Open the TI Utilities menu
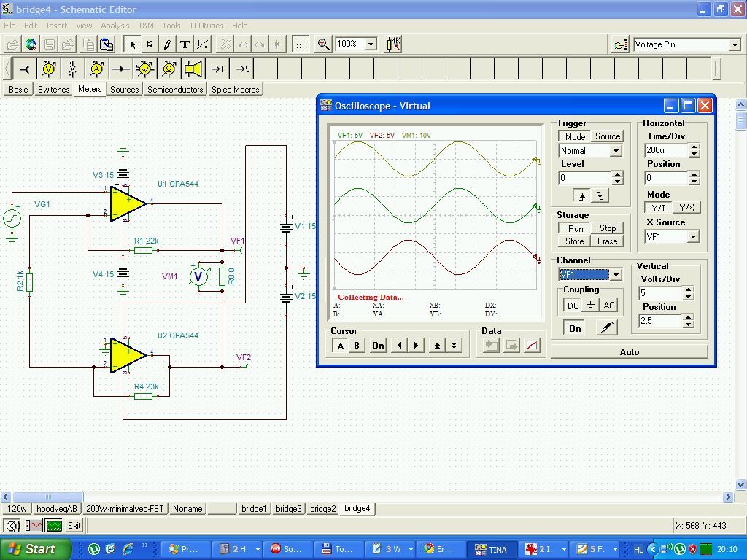The width and height of the screenshot is (747, 560). [x=206, y=26]
